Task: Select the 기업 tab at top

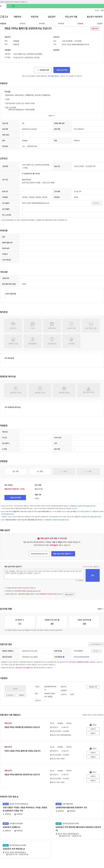Action: pyautogui.click(x=13, y=6)
